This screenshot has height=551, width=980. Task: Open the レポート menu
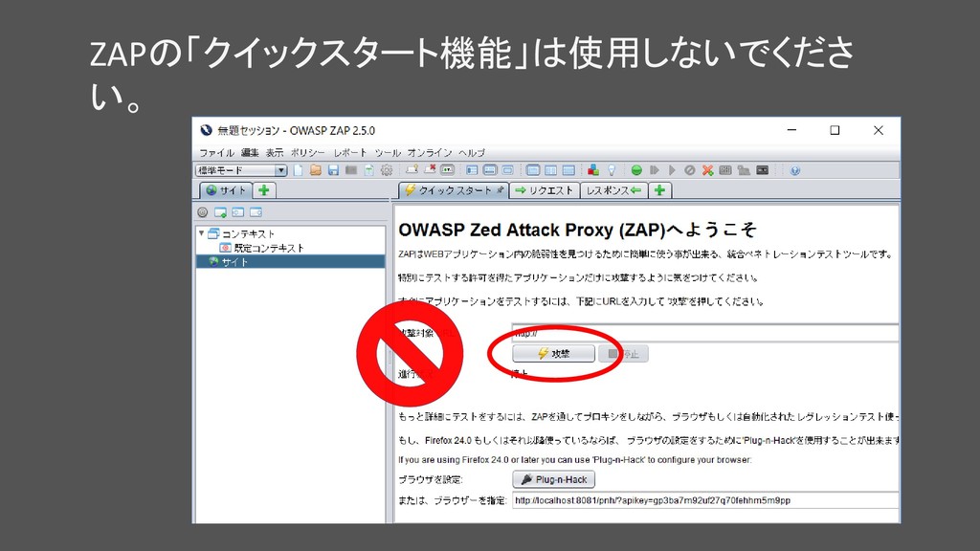click(x=350, y=152)
